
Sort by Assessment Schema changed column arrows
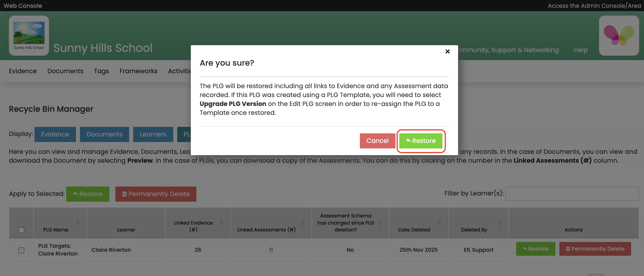click(x=380, y=222)
